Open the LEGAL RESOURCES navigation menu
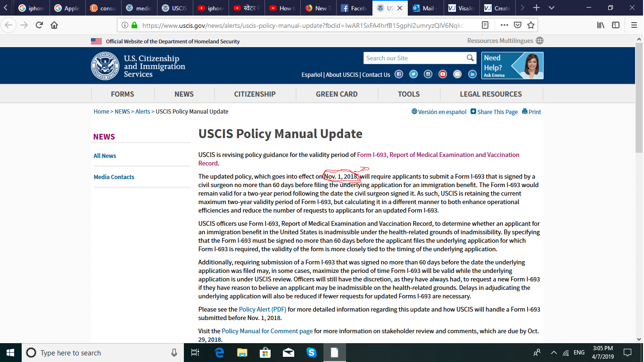The height and width of the screenshot is (362, 644). coord(491,94)
